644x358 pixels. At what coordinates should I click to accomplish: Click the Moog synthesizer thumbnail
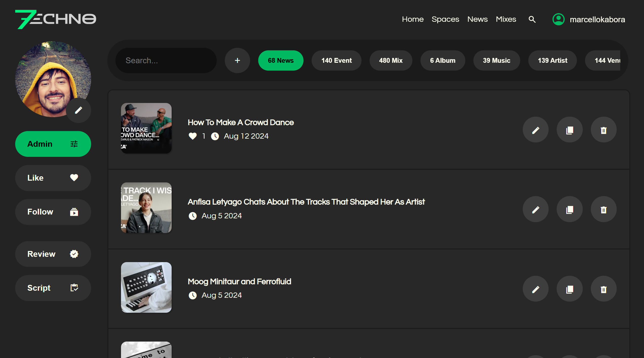146,287
